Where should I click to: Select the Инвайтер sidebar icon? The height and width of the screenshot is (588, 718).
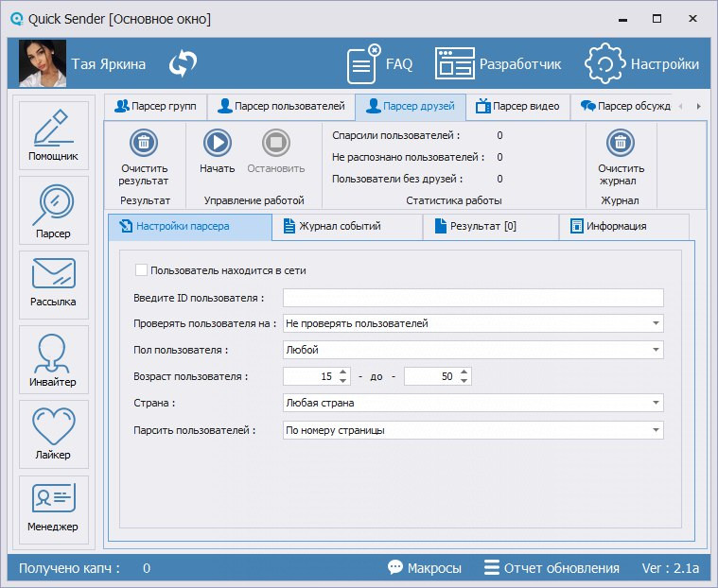click(53, 360)
